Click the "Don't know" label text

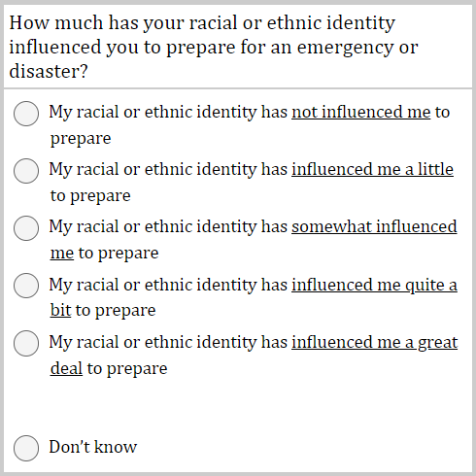(x=93, y=447)
